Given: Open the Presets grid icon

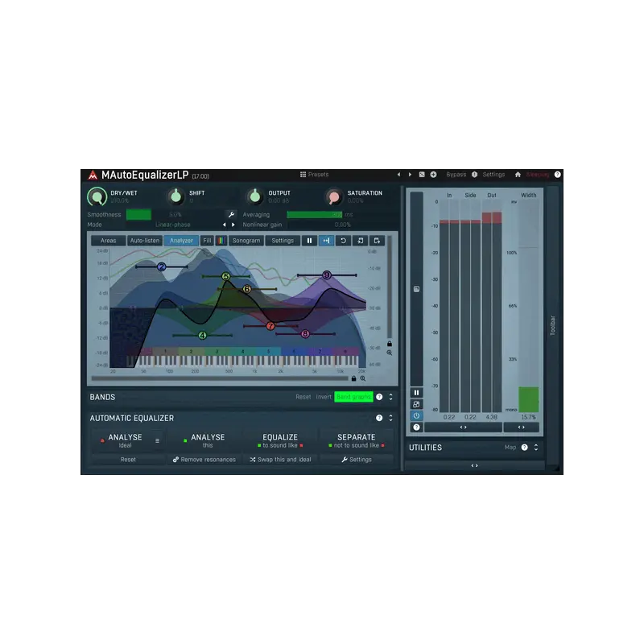Looking at the screenshot, I should coord(303,175).
